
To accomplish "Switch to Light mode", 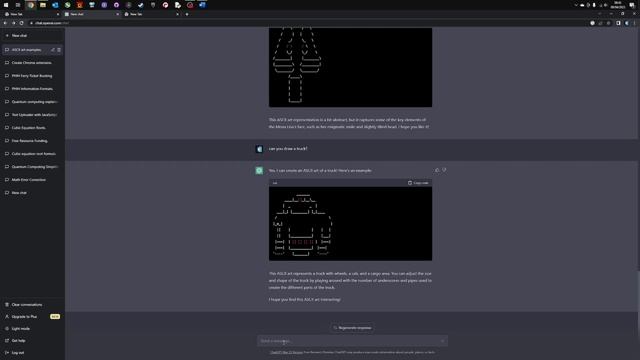I will (32, 329).
